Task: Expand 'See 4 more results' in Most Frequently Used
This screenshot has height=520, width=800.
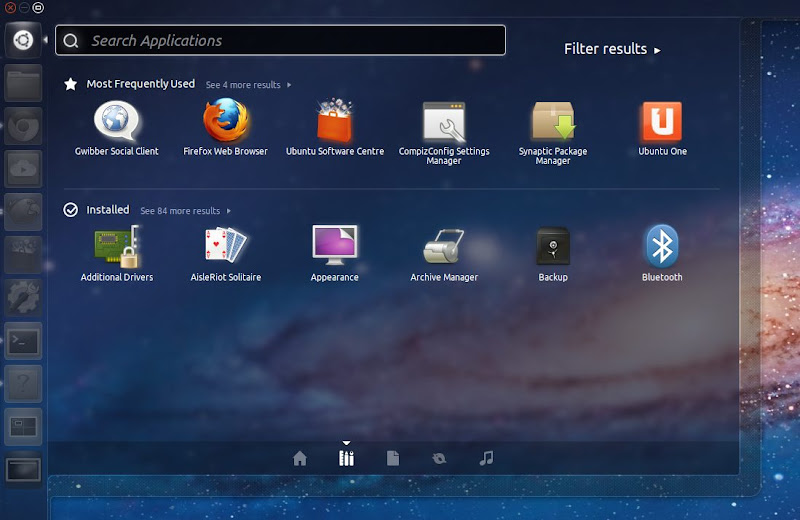Action: 248,85
